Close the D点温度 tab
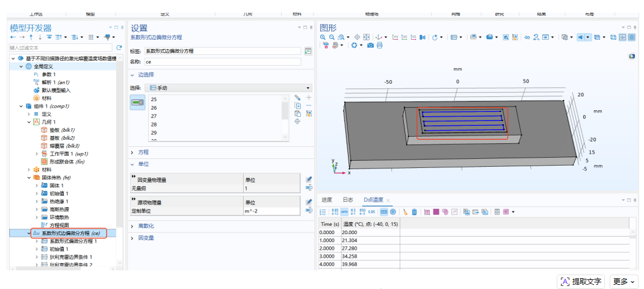This screenshot has width=644, height=289. [x=388, y=200]
